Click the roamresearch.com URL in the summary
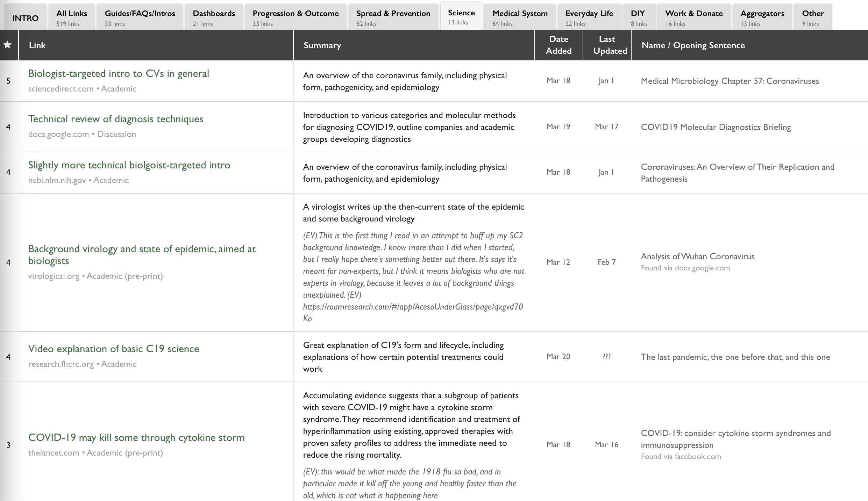Viewport: 868px width, 501px height. pos(413,307)
